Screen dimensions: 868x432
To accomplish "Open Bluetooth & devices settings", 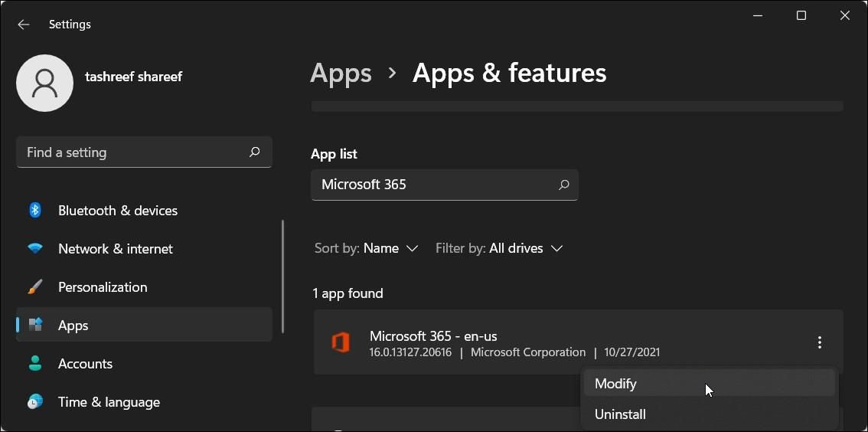I will click(144, 211).
